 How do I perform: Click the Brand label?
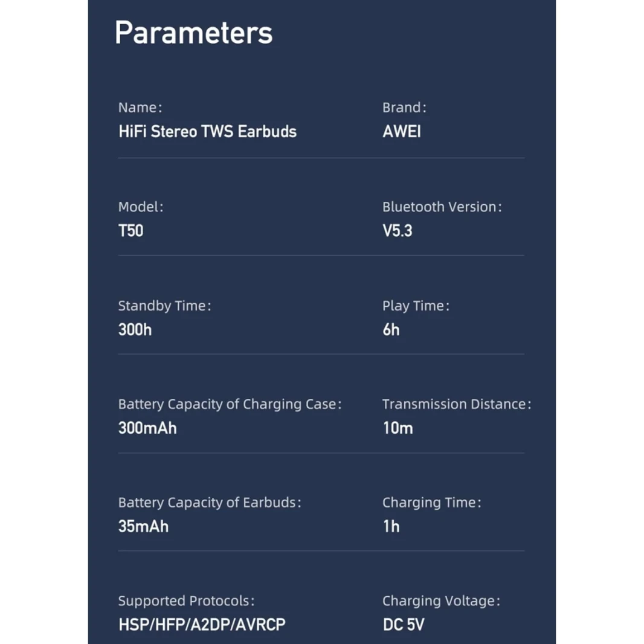pyautogui.click(x=404, y=108)
